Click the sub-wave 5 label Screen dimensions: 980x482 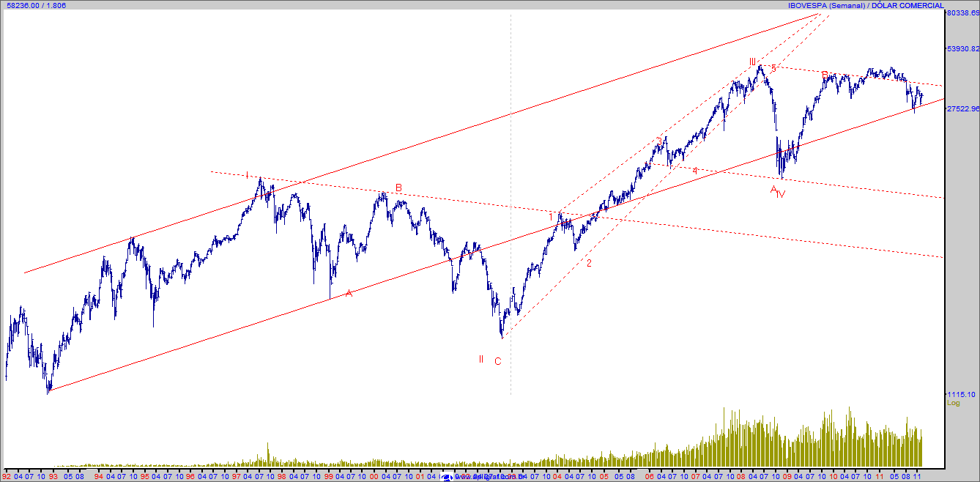[x=773, y=68]
